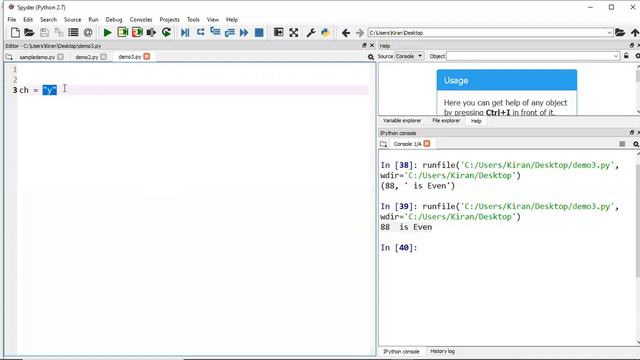The width and height of the screenshot is (640, 360).
Task: Select the Console 1/A tab
Action: [407, 144]
